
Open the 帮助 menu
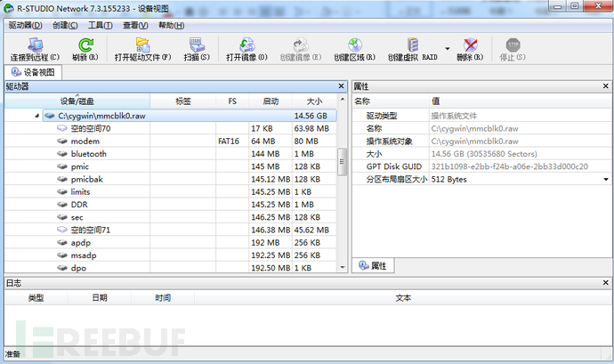pyautogui.click(x=171, y=26)
